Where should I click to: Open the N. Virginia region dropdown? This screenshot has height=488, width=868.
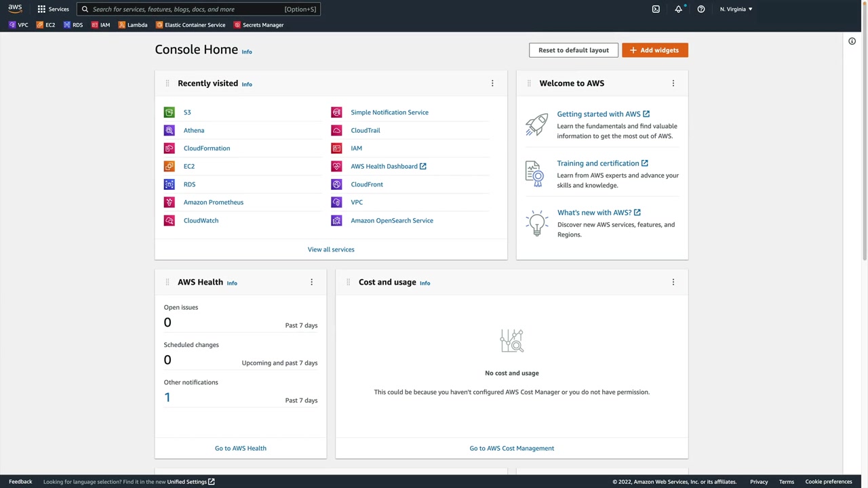736,9
